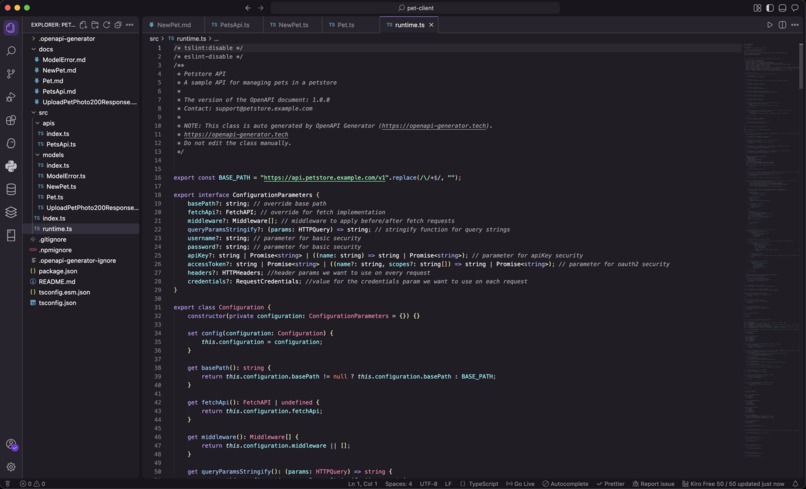Click Report issue in status bar

(x=653, y=484)
